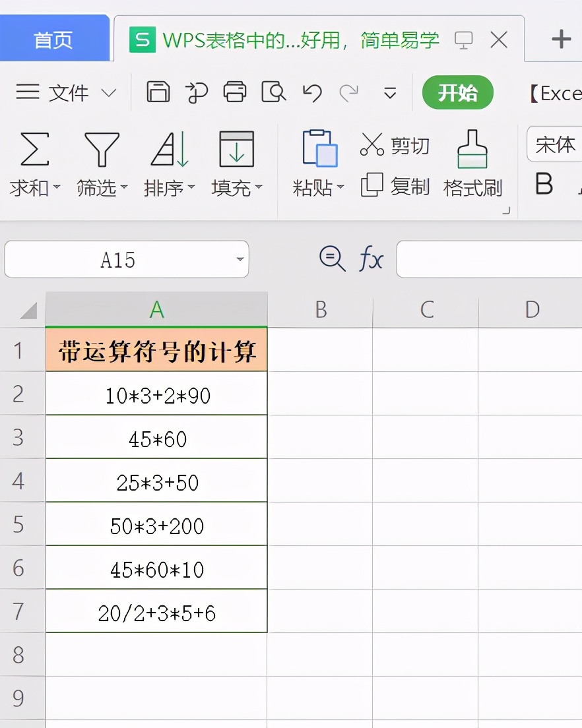Select cell A2 containing 10*3+2*90

tap(156, 394)
